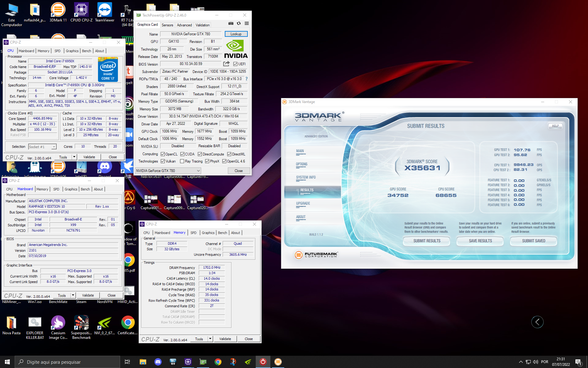Toggle the DirectCompute checkbox

(200, 154)
